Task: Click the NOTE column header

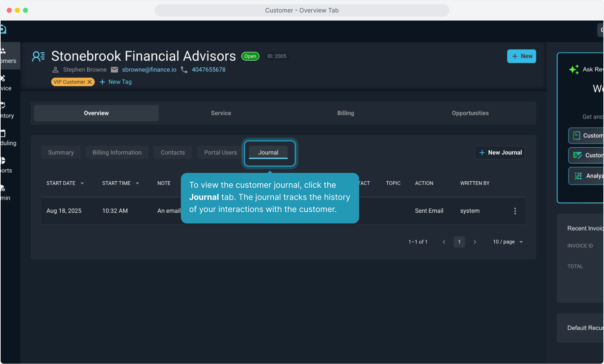Action: pos(164,183)
